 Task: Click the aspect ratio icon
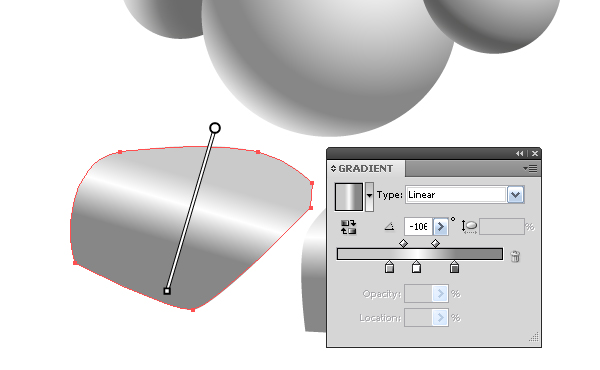click(469, 227)
